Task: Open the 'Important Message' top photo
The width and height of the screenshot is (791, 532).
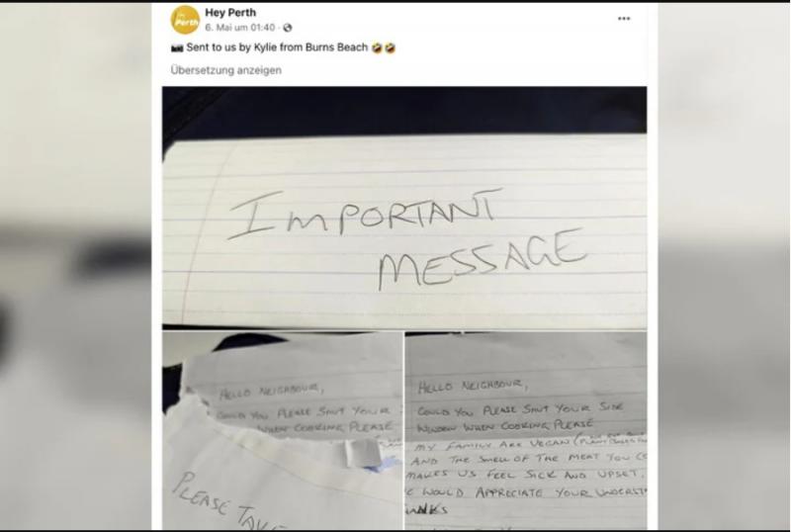Action: (404, 207)
